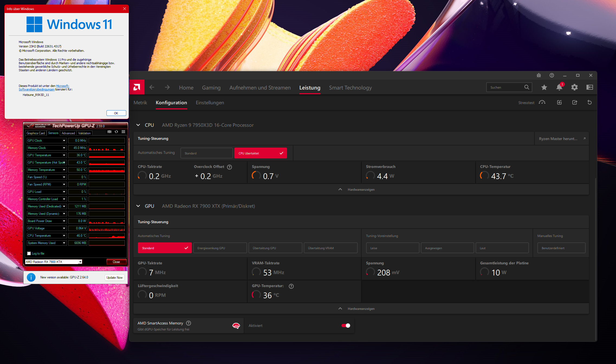Click the reset performance profile icon
Viewport: 616px width, 364px height.
(x=589, y=102)
